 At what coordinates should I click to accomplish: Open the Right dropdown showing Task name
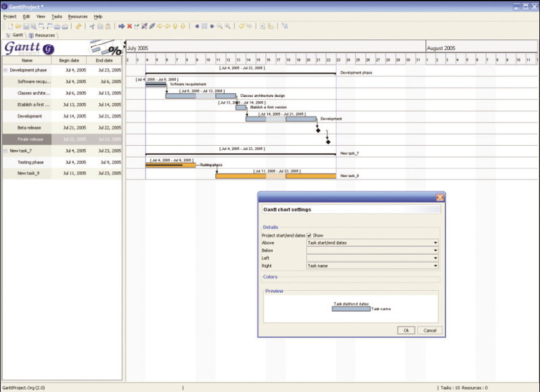point(373,266)
